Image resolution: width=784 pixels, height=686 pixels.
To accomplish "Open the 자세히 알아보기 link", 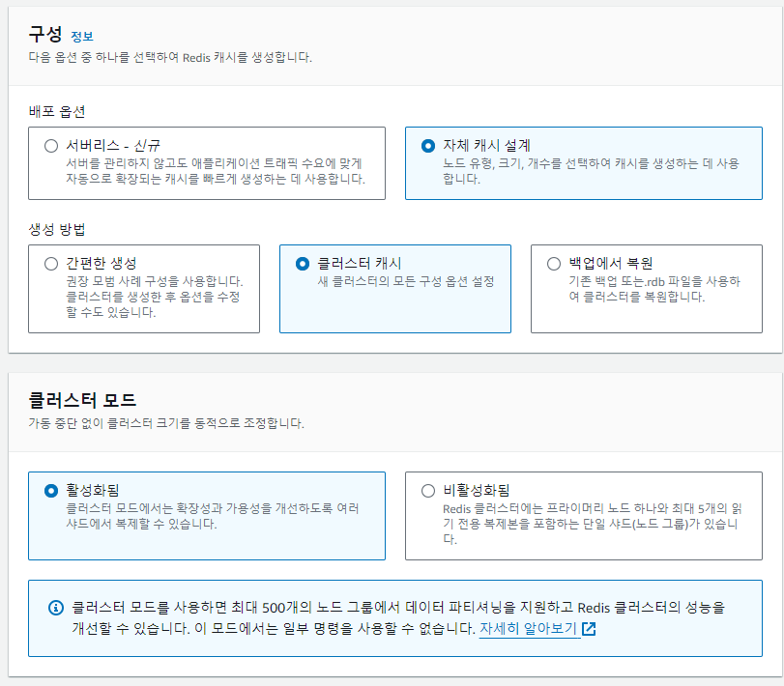I will [x=528, y=628].
